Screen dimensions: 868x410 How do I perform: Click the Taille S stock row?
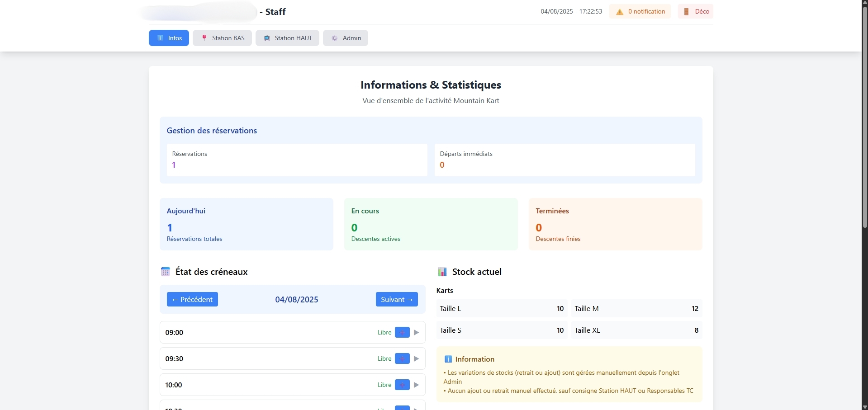(502, 330)
